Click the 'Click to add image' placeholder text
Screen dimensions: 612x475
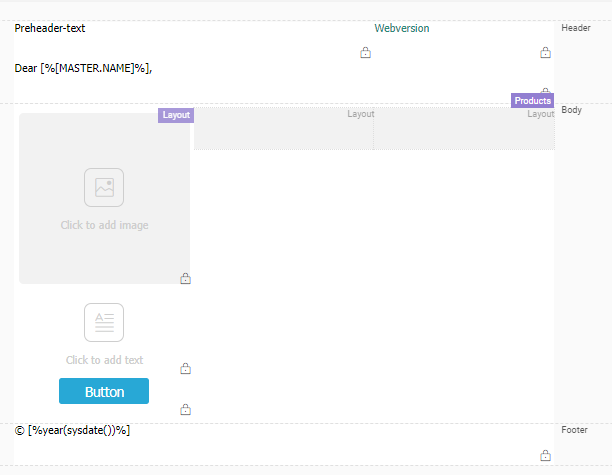click(104, 225)
